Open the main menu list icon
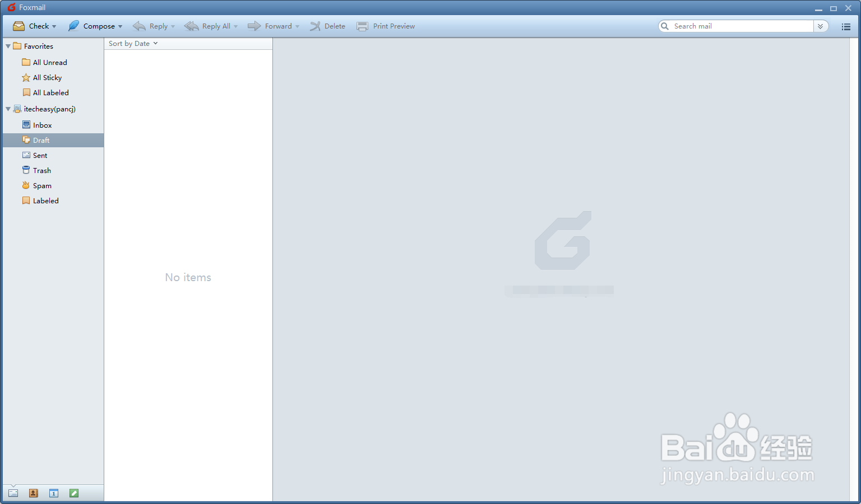This screenshot has height=504, width=861. tap(846, 26)
